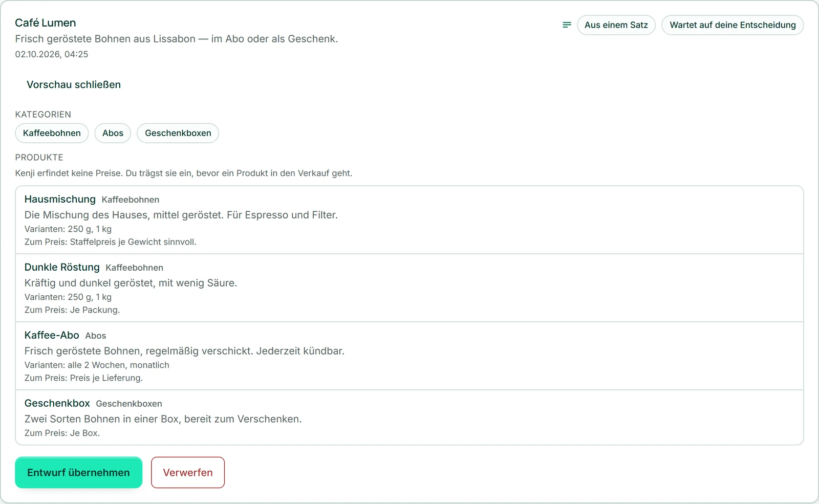Image resolution: width=819 pixels, height=504 pixels.
Task: Click the Abos tag next to Kaffee-Abo
Action: coord(96,336)
